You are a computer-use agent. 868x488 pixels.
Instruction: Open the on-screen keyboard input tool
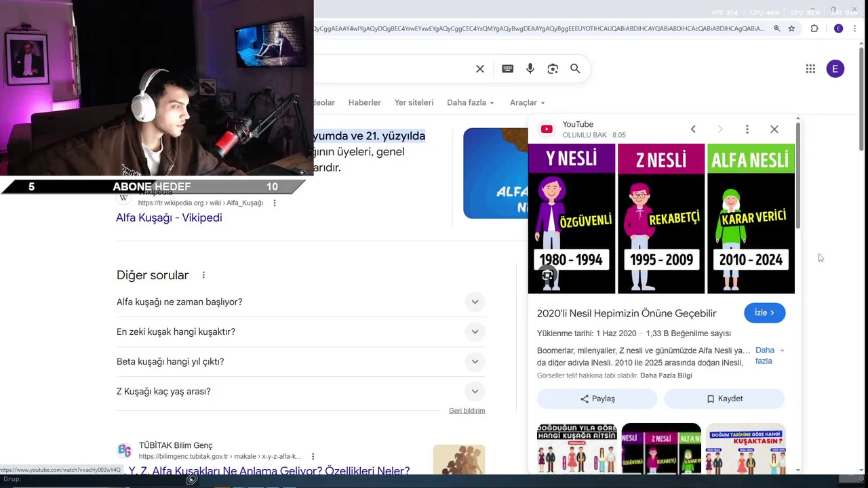(507, 68)
